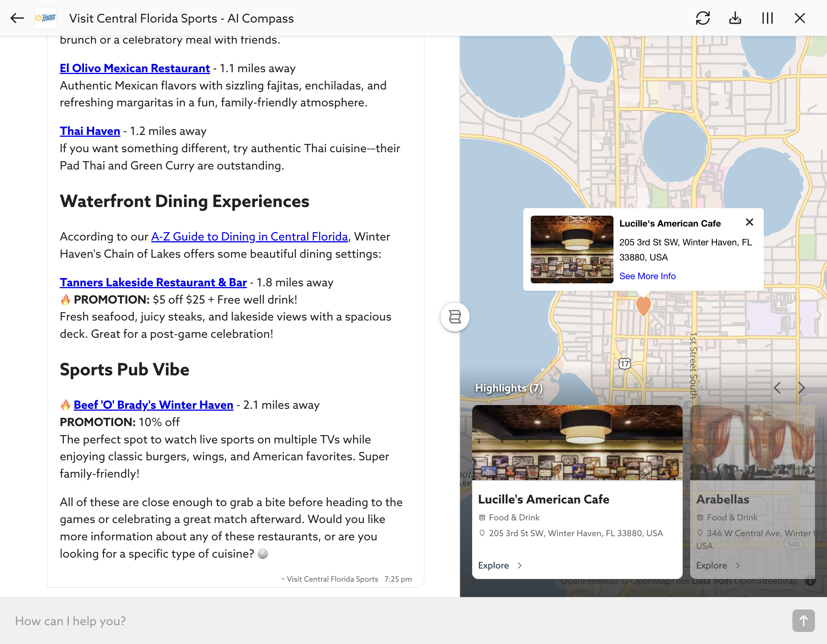Click the Waterfront Dining Experiences heading

tap(185, 201)
